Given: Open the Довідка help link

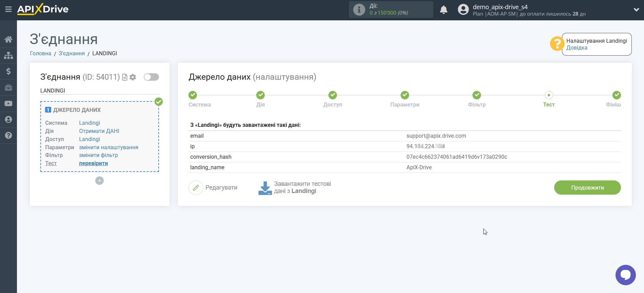Looking at the screenshot, I should tap(577, 48).
